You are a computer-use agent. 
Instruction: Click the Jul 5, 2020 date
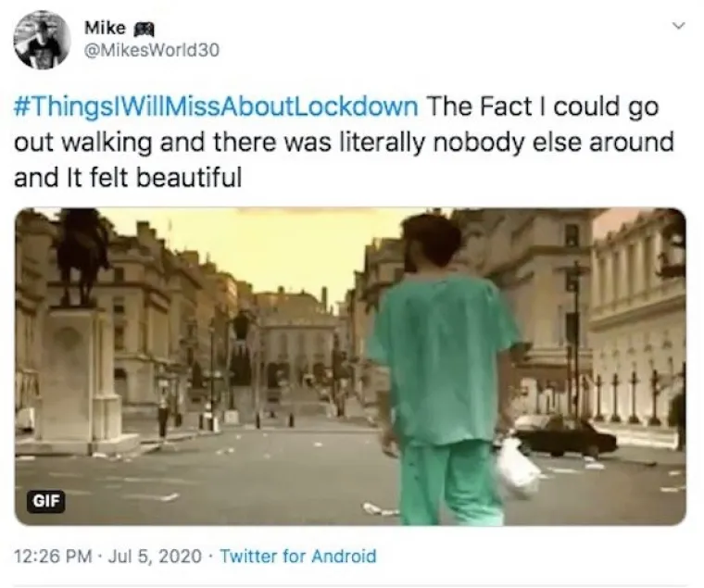click(x=155, y=557)
